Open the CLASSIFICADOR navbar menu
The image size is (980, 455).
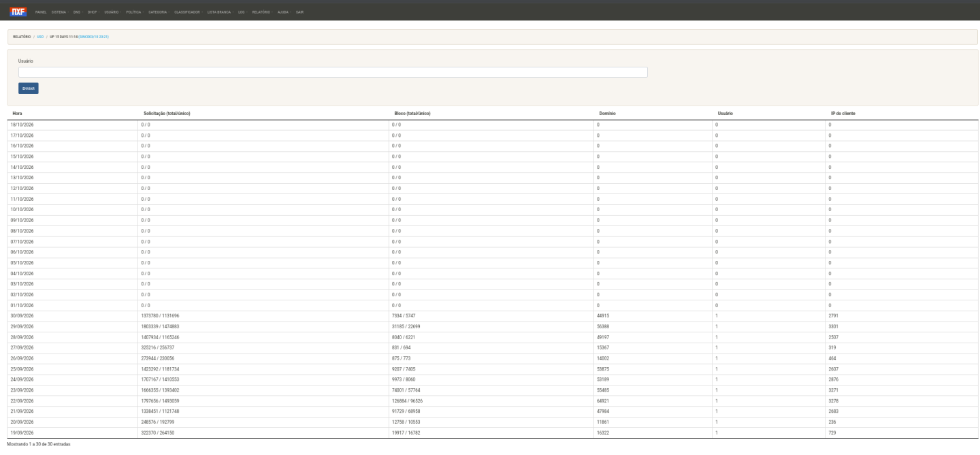coord(187,12)
